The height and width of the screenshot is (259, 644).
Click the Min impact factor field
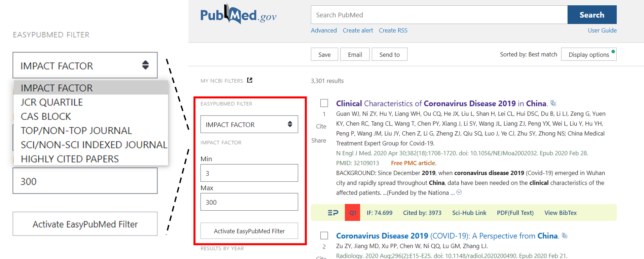pos(249,173)
